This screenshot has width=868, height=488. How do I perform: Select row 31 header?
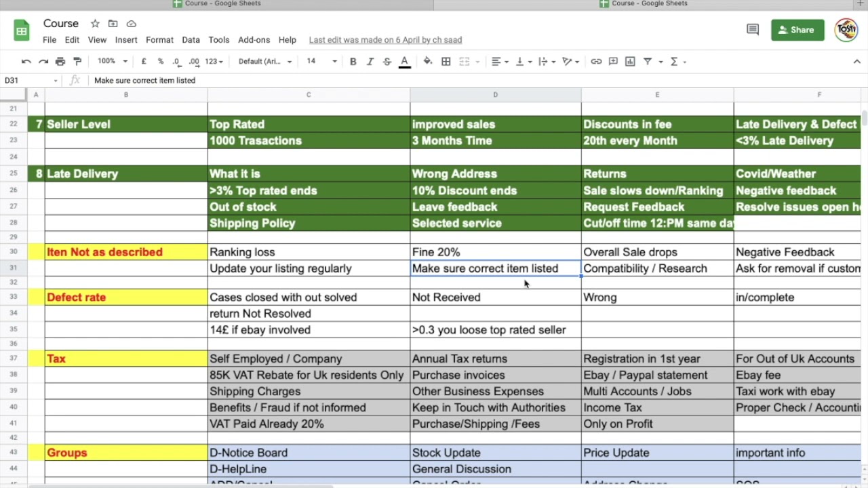click(14, 268)
